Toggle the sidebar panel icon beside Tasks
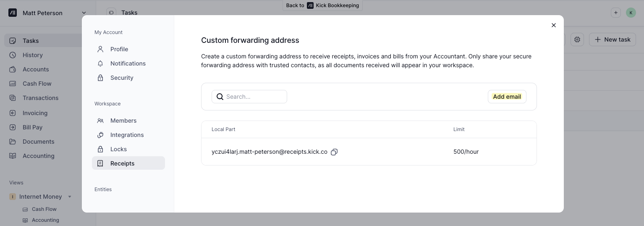The width and height of the screenshot is (644, 226). 111,13
